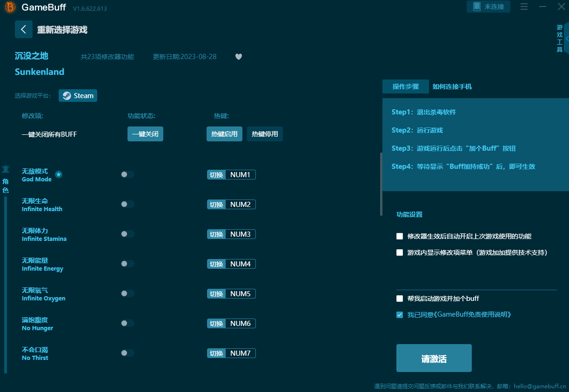The height and width of the screenshot is (392, 569).
Task: Go back with the arrow button
Action: [24, 29]
